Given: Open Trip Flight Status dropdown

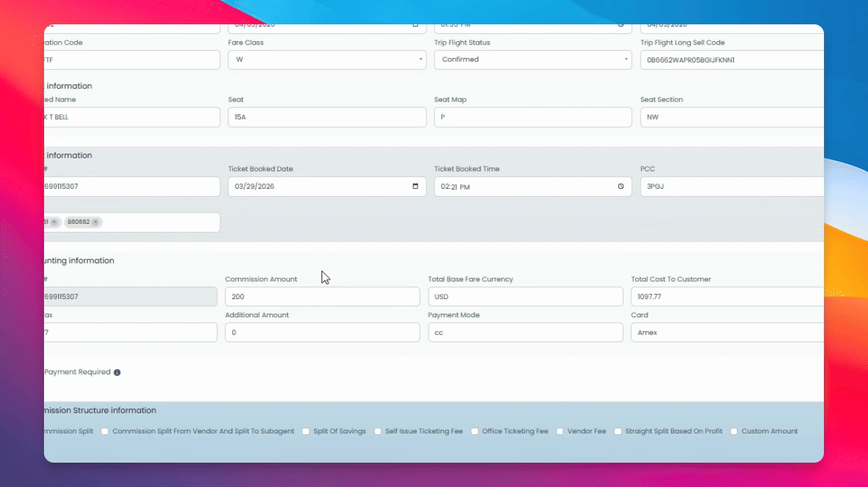Looking at the screenshot, I should 533,60.
